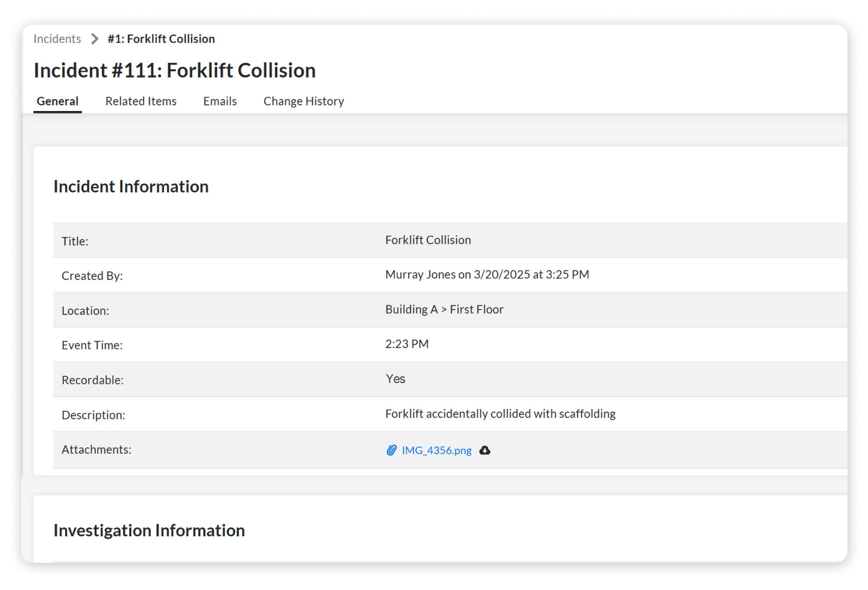868x590 pixels.
Task: Collapse the Incident Information section
Action: 131,186
